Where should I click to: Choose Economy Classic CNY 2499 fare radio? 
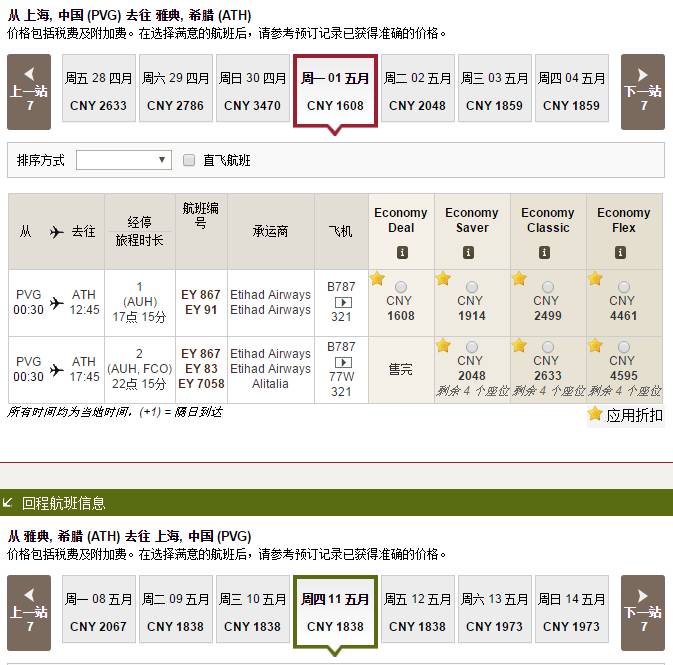(x=548, y=286)
